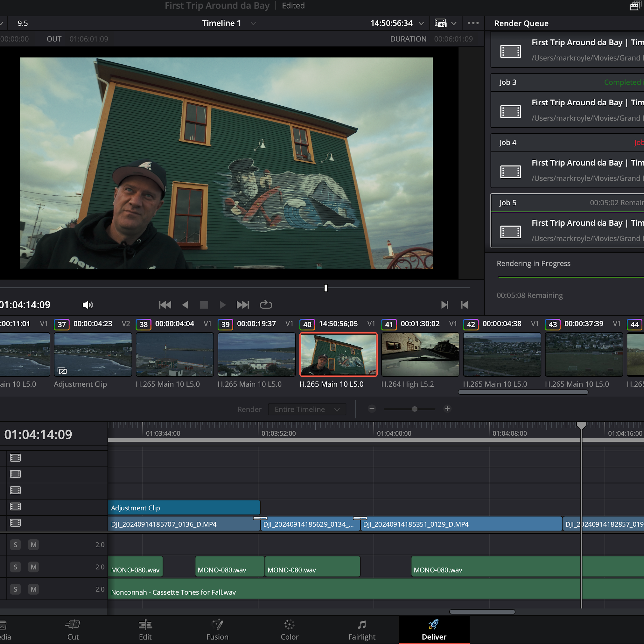Expand the source timecode 14:50:56:34 dropdown
Image resolution: width=644 pixels, height=644 pixels.
pyautogui.click(x=421, y=23)
